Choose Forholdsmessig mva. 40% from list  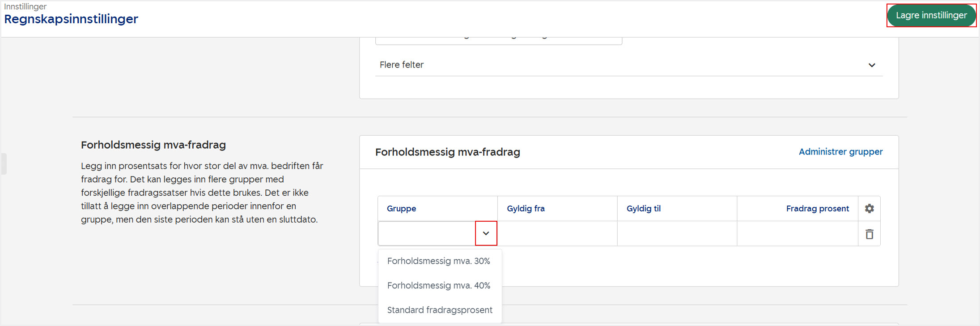pyautogui.click(x=438, y=286)
